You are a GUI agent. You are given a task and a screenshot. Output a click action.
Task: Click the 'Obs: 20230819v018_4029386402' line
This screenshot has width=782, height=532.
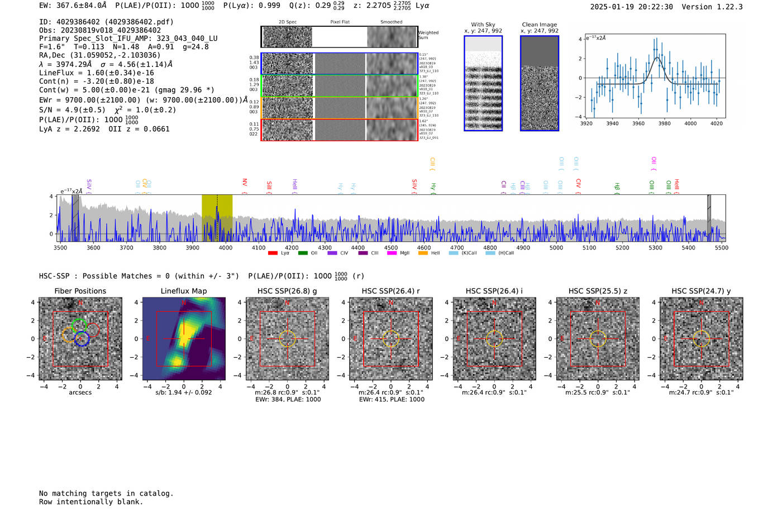click(100, 30)
